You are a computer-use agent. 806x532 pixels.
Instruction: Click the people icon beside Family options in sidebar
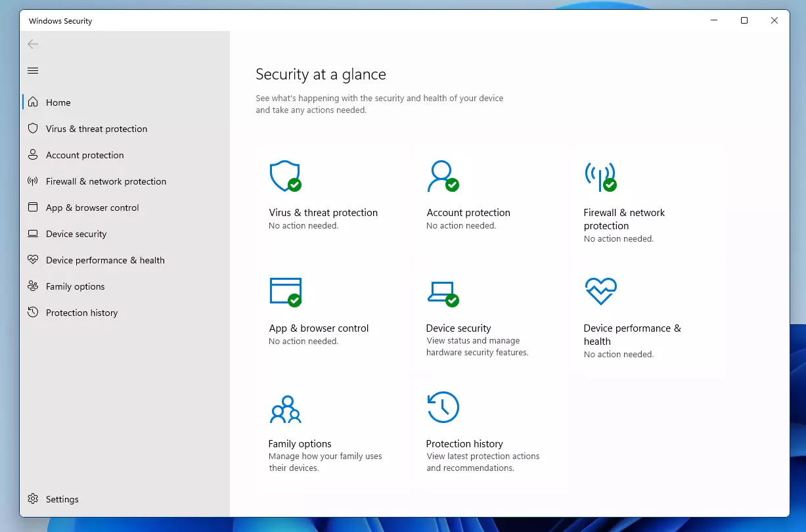coord(33,286)
